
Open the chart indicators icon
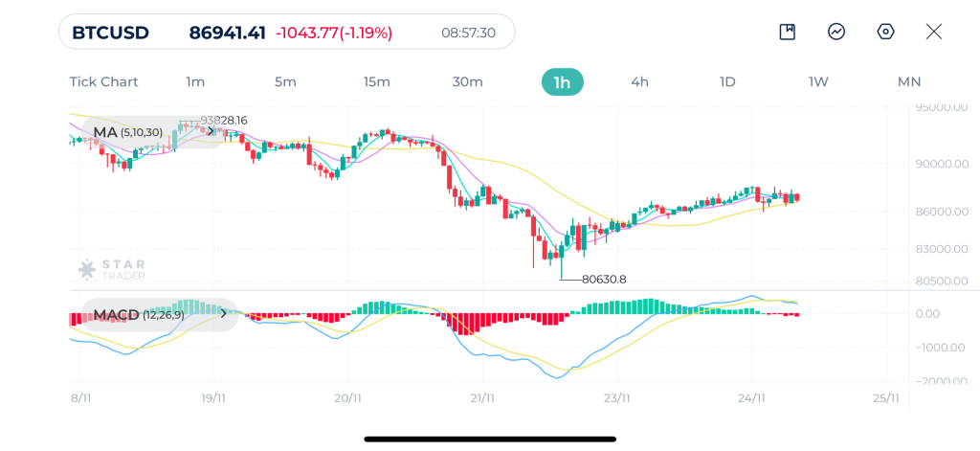click(x=836, y=32)
